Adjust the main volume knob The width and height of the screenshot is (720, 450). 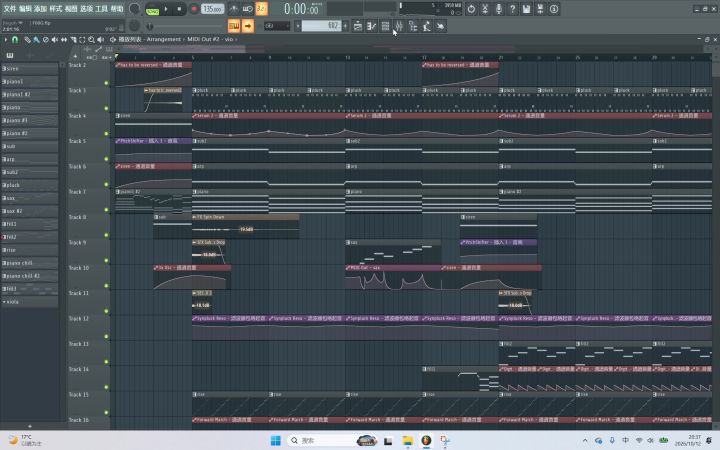coord(135,9)
